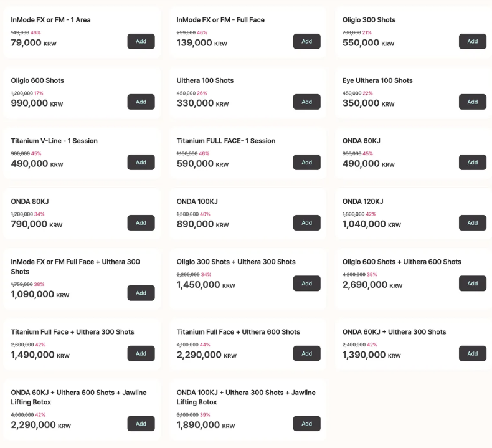Add ONDA 100KJ treatment
Viewport: 492px width, 448px height.
coord(306,222)
